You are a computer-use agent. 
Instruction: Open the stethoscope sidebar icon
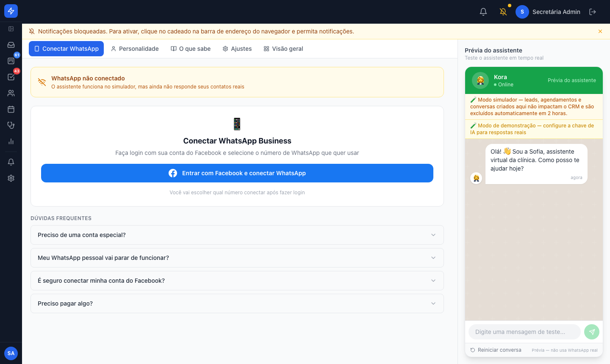[11, 125]
